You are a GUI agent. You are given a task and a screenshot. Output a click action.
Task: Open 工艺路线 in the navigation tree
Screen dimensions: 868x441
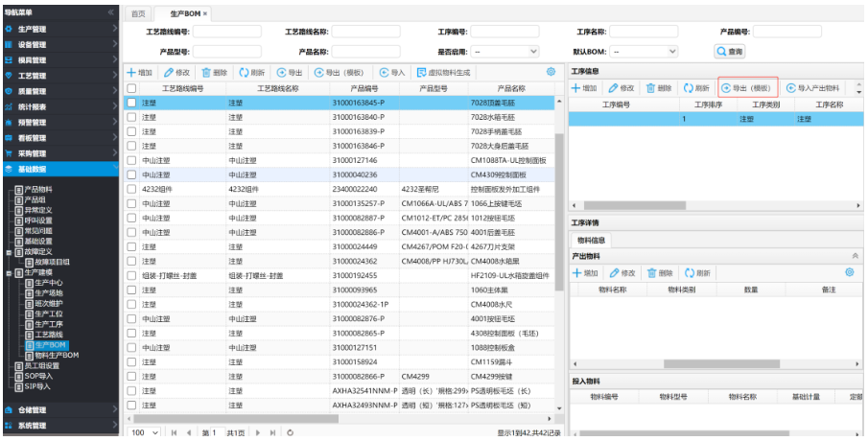click(53, 334)
